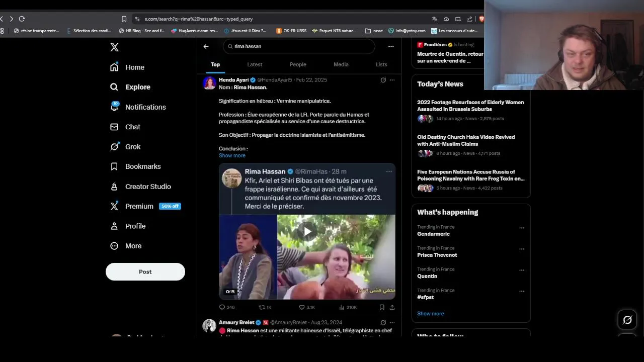Open options for Prisca Thevenot trend
Screen dimensions: 644x362
point(522,249)
